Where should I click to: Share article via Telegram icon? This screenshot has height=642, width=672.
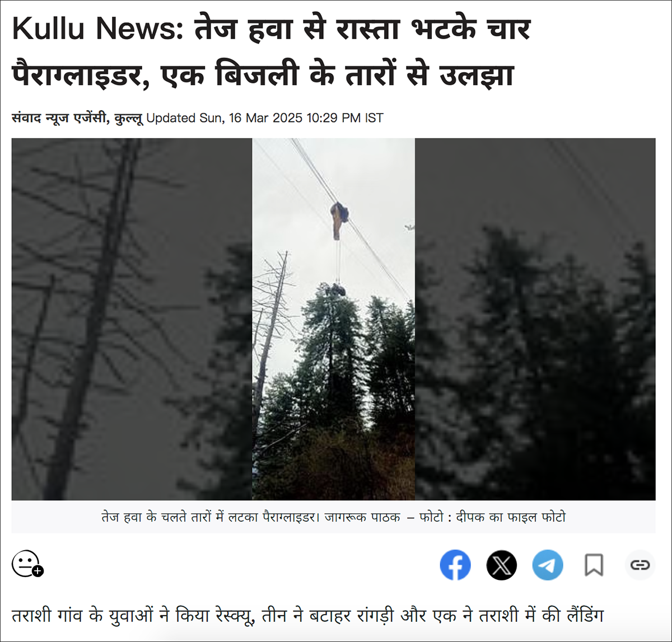(548, 565)
